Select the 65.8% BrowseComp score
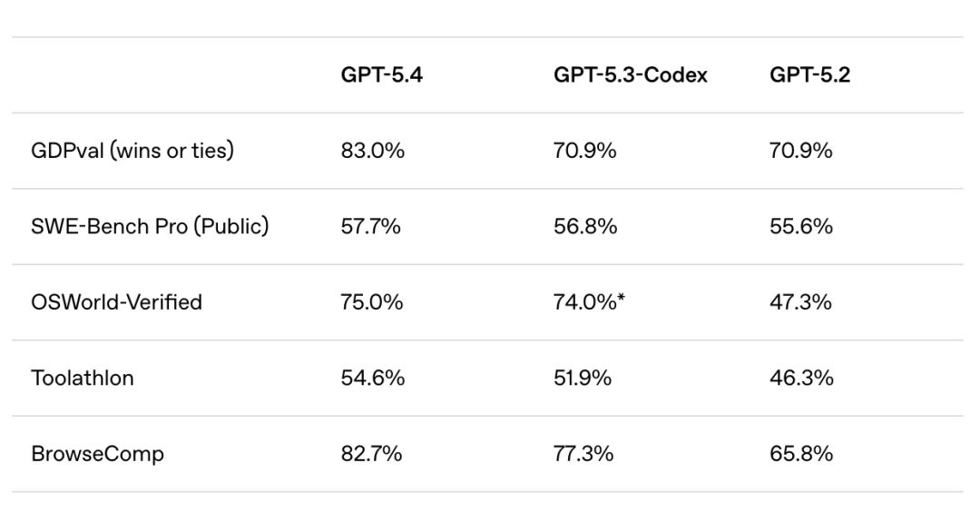The image size is (980, 532). [x=800, y=453]
